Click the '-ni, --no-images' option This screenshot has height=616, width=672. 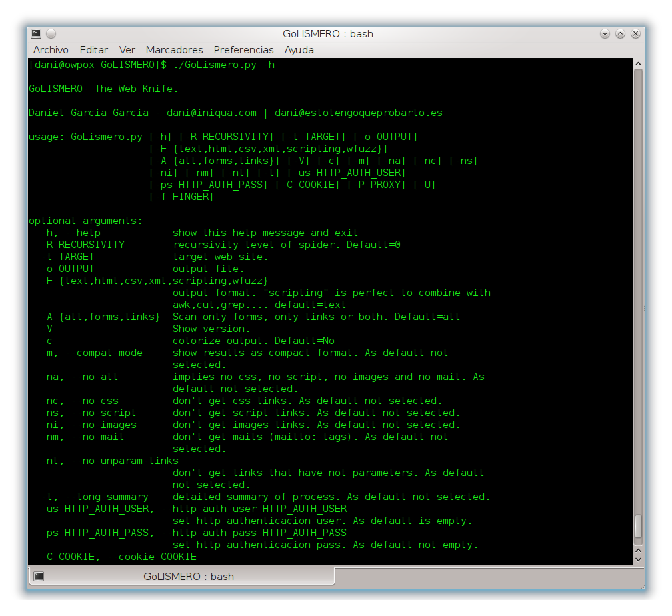[x=89, y=425]
